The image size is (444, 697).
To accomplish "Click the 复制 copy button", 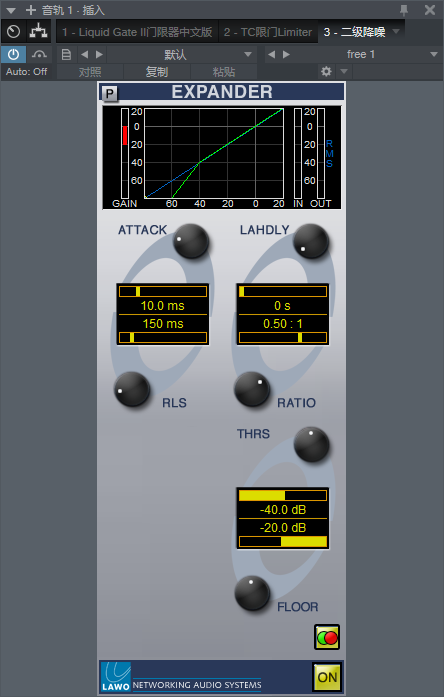I will click(x=157, y=72).
